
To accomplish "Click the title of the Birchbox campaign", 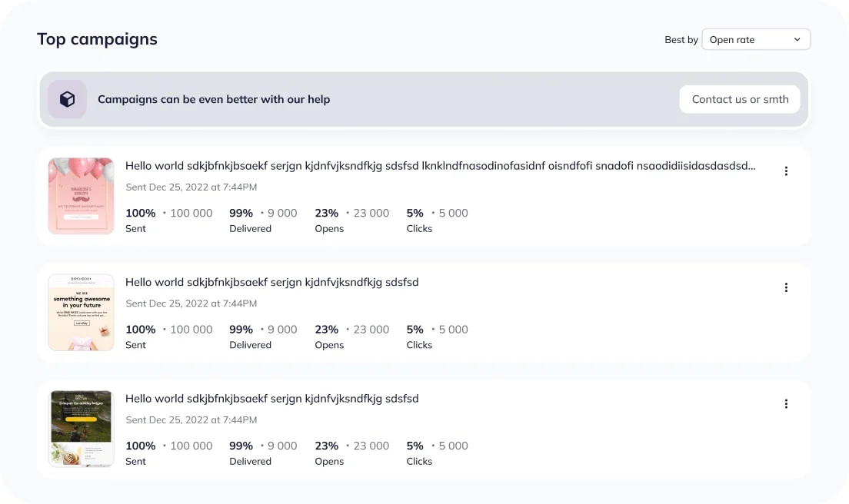I will [x=271, y=282].
